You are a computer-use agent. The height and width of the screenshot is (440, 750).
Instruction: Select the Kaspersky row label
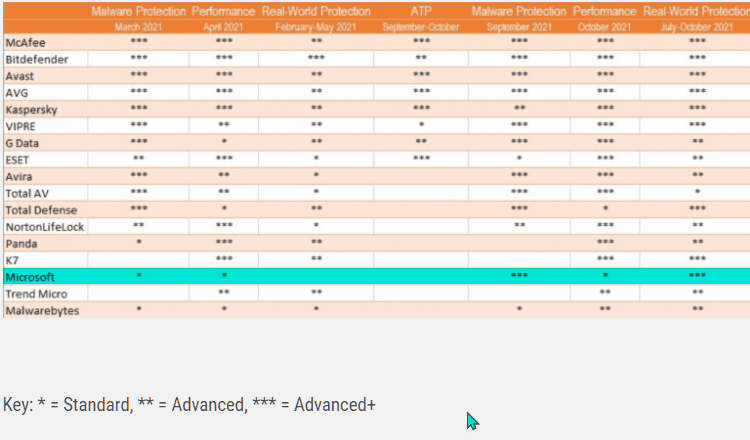click(x=31, y=110)
